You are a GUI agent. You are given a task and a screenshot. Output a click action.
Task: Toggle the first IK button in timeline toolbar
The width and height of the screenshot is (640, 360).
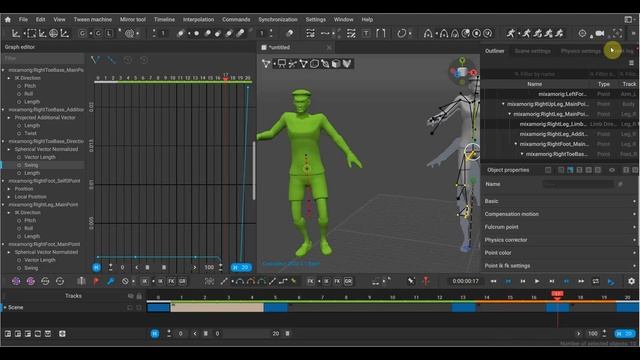tap(144, 281)
